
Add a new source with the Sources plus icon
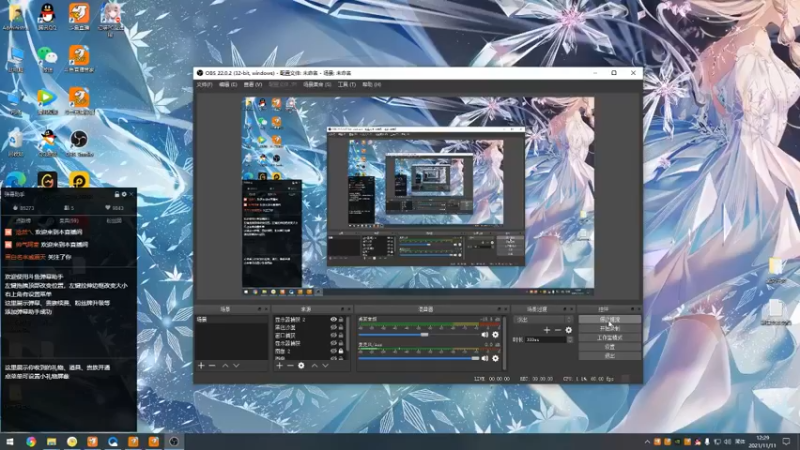click(x=279, y=366)
